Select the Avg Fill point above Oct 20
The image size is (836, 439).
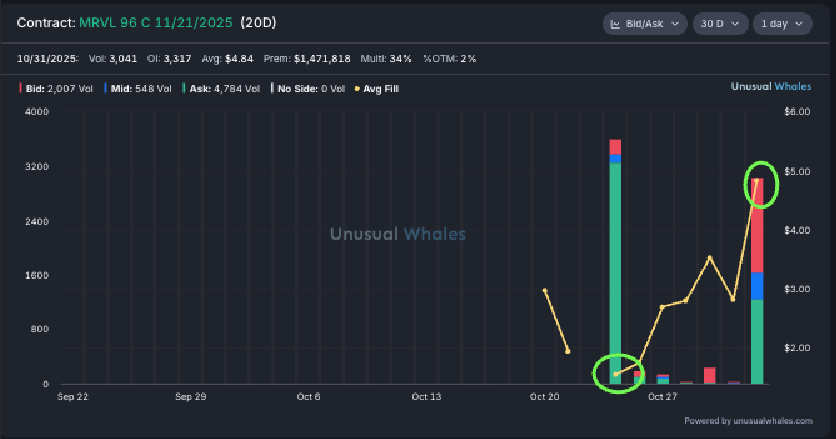coord(545,291)
